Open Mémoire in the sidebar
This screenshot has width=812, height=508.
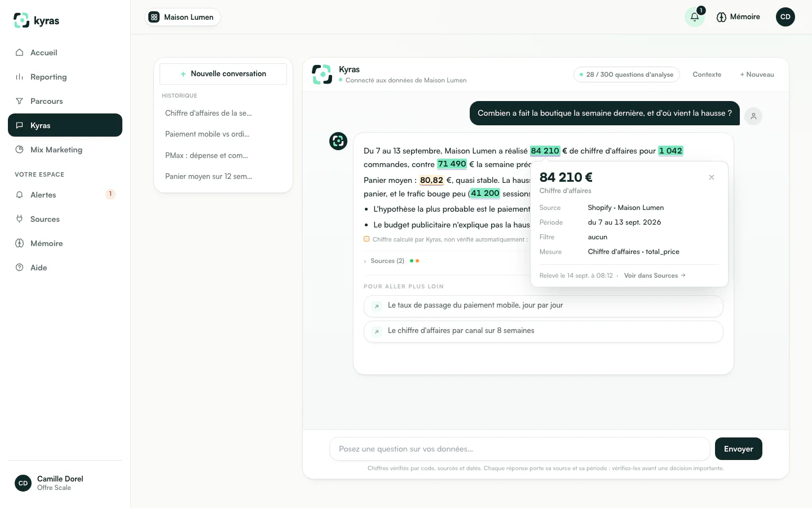[x=65, y=243]
